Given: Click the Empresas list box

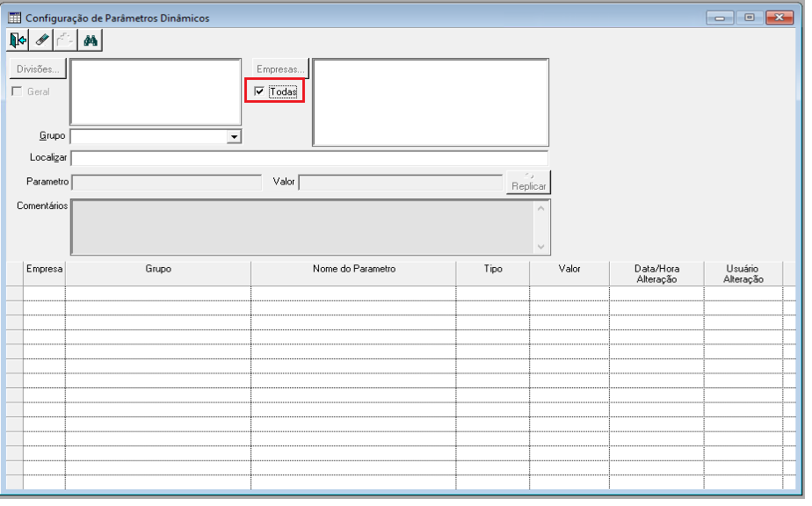Looking at the screenshot, I should 431,103.
